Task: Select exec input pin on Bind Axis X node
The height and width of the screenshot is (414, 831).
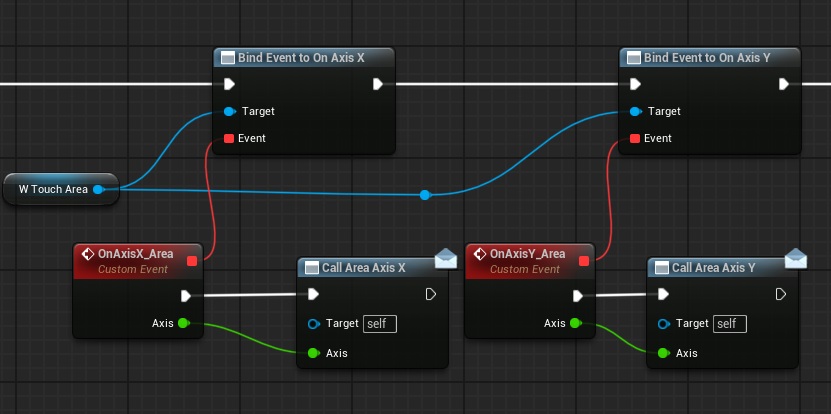Action: 229,84
